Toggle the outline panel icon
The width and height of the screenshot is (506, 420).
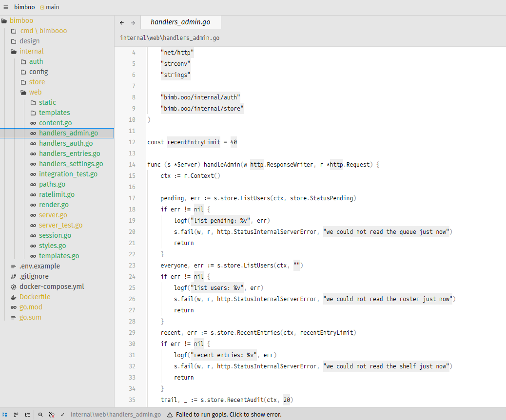(x=27, y=415)
